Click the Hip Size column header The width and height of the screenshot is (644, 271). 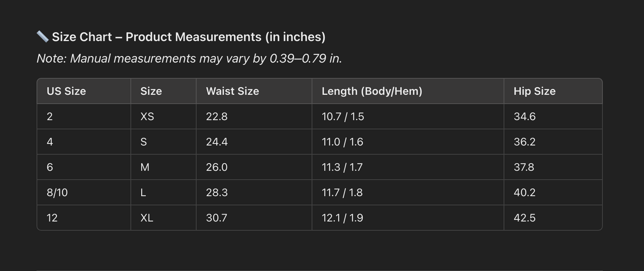534,91
